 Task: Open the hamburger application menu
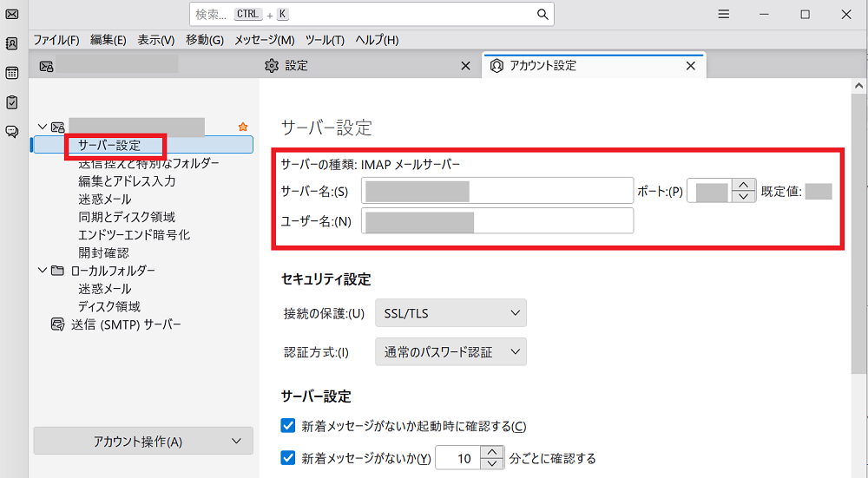[723, 14]
